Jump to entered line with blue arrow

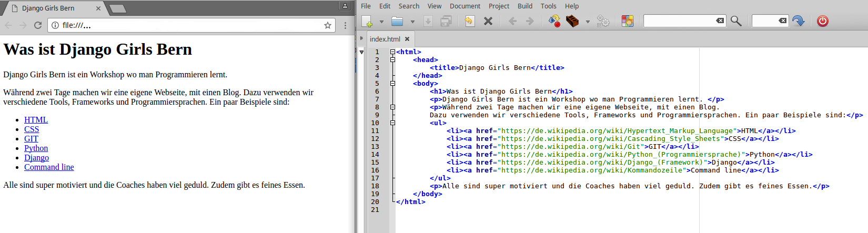[x=798, y=21]
